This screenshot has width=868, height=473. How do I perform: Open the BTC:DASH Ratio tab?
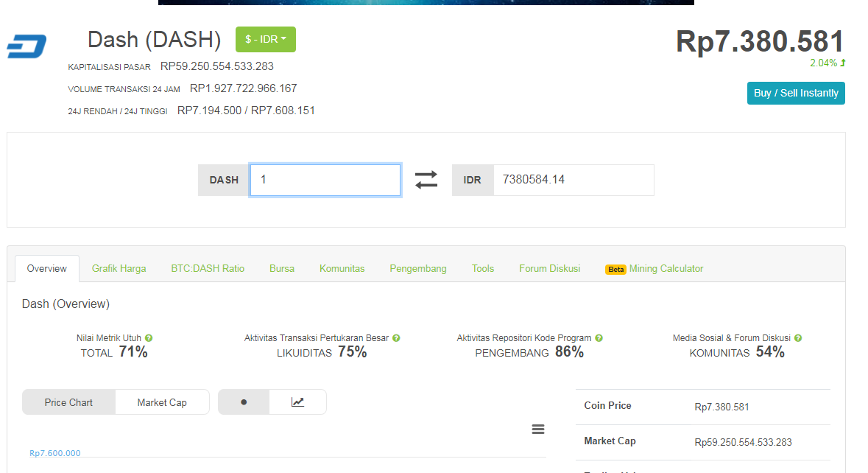[208, 269]
